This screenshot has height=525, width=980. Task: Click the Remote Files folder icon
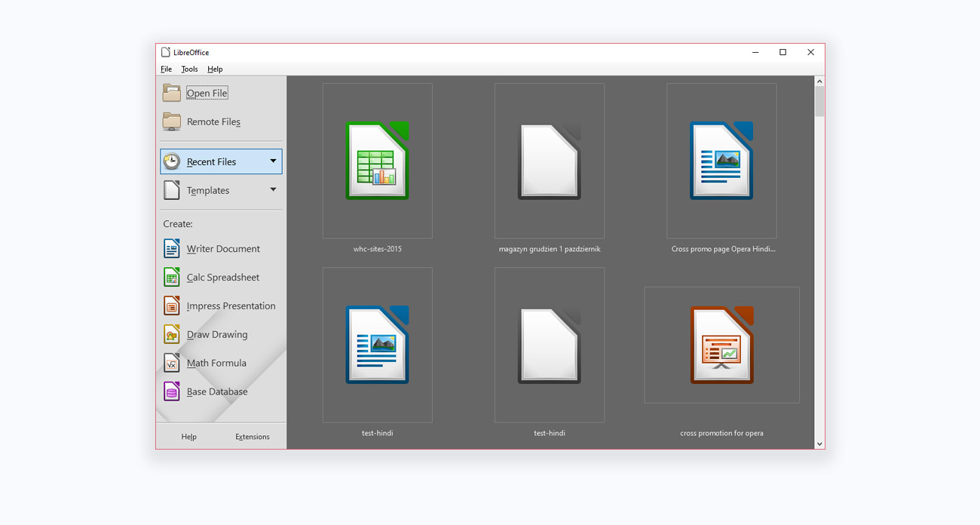(172, 121)
